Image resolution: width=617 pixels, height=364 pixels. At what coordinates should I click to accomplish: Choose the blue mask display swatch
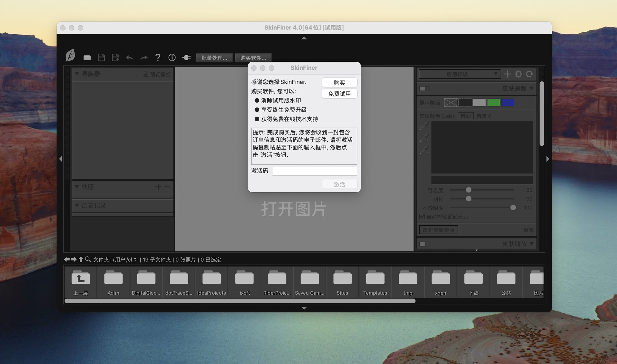(507, 103)
